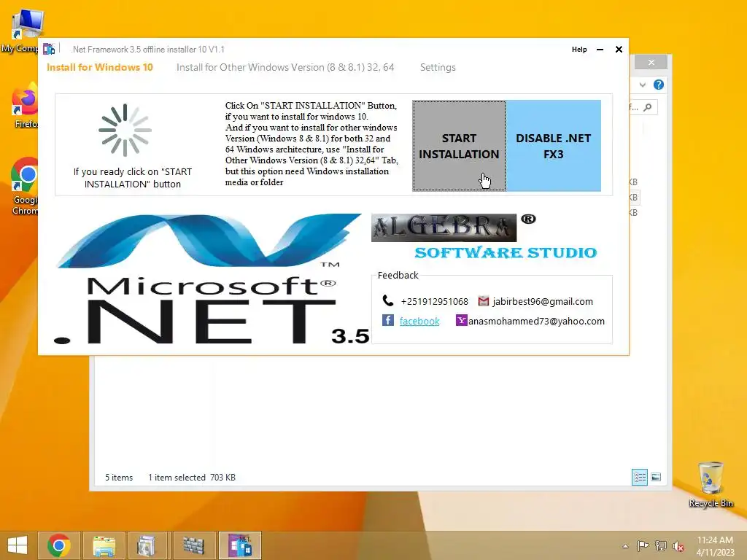Screen dimensions: 747x560
Task: Start the .NET 3.5 installation
Action: click(460, 146)
